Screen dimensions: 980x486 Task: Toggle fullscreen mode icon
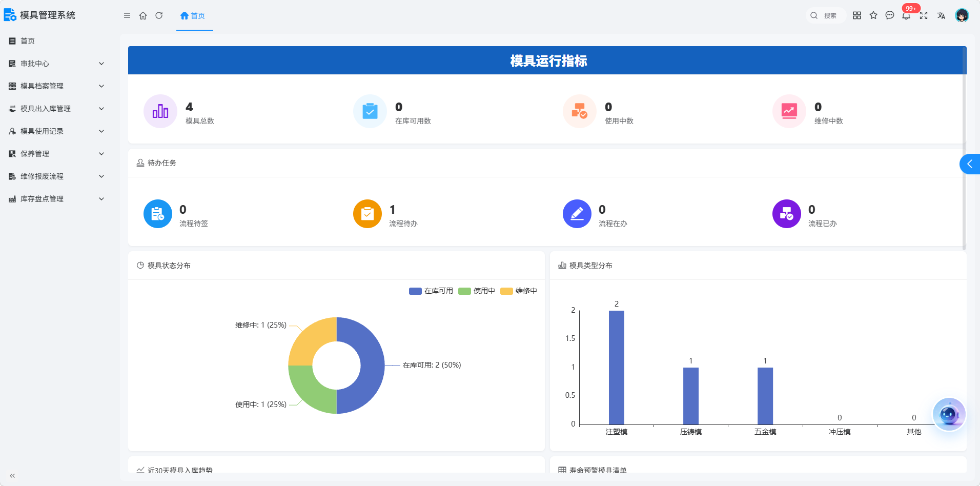tap(924, 16)
